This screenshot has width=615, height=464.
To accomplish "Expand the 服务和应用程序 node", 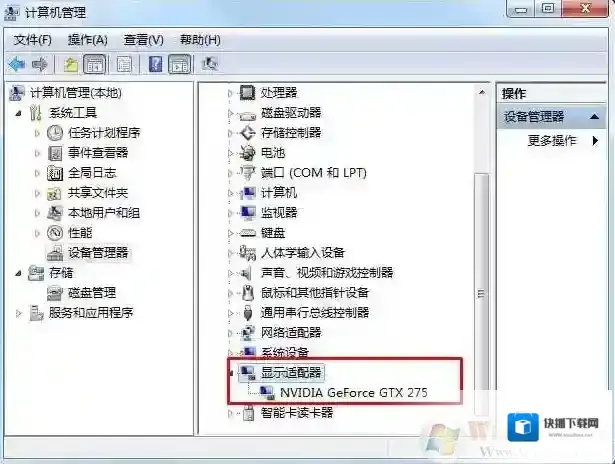I will [x=18, y=313].
